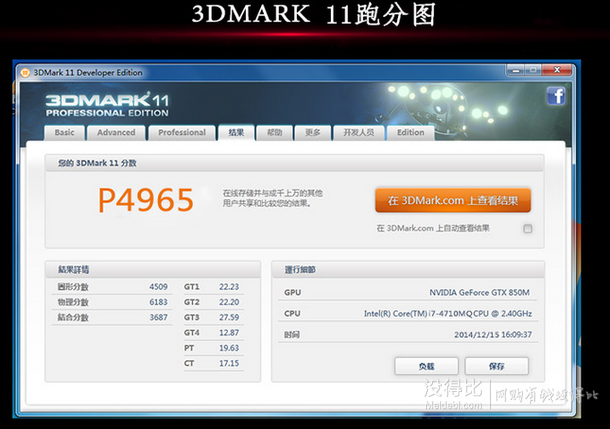Maximize the 3DMark 11 window
Viewport: 610px width, 429px height.
coord(533,70)
